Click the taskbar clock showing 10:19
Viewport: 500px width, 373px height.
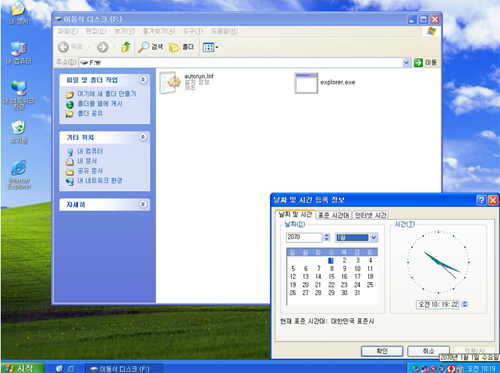(482, 369)
